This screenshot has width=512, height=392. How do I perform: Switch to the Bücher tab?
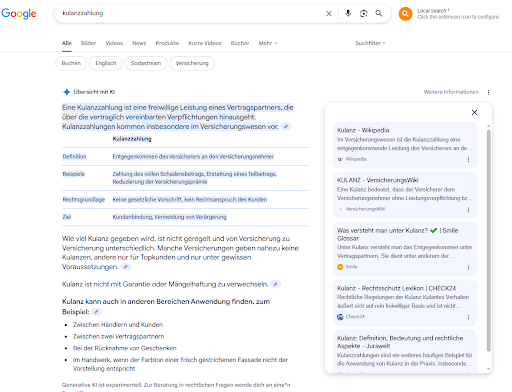[x=240, y=43]
